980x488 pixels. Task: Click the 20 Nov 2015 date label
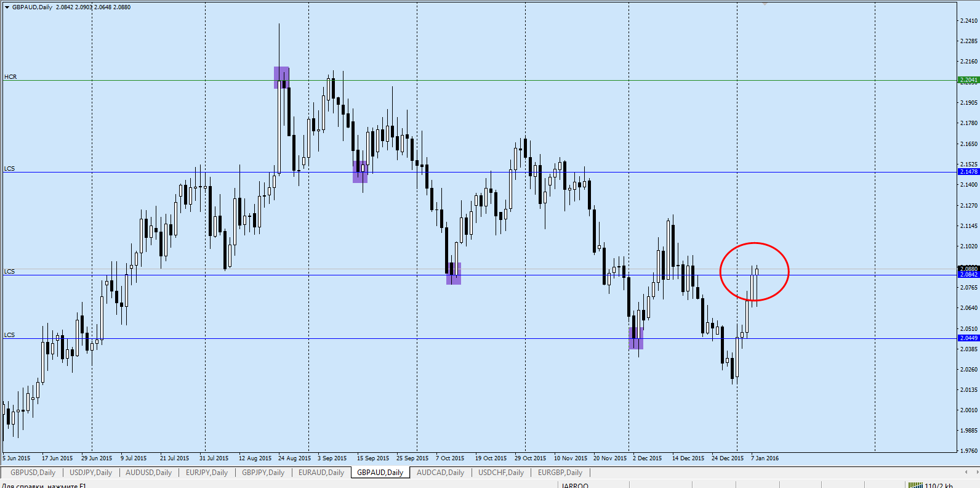coord(610,458)
